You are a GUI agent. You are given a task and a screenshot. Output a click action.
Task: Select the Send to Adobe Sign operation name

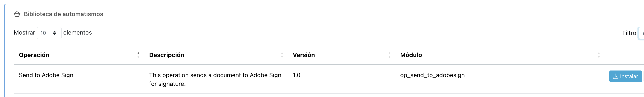click(46, 75)
